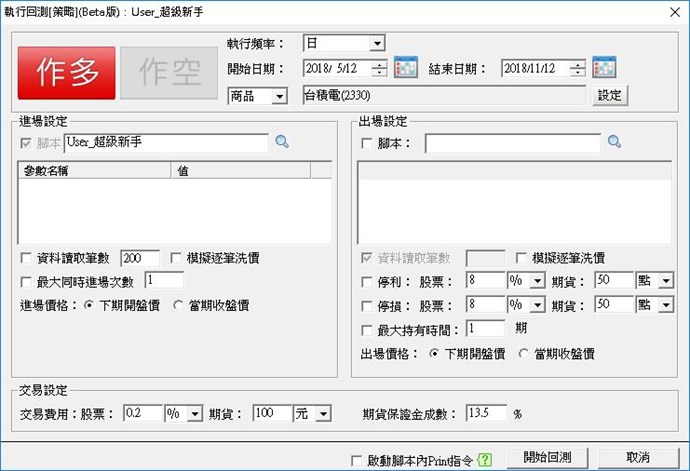The width and height of the screenshot is (690, 471).
Task: Click max holding period field
Action: [x=486, y=328]
